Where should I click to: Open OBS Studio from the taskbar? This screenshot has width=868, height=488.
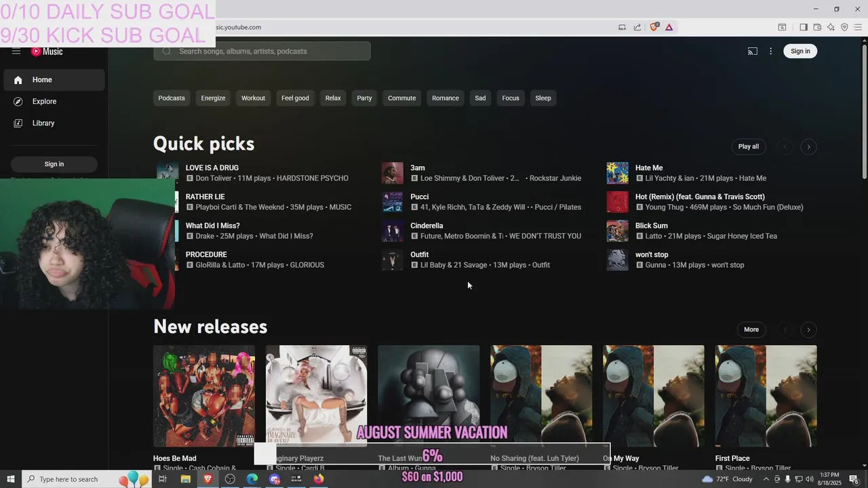pos(230,479)
